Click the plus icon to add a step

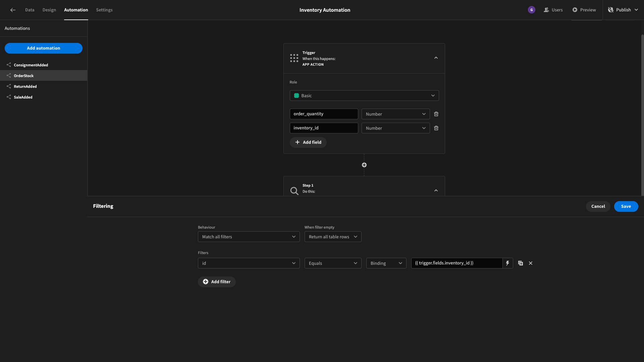[x=364, y=165]
